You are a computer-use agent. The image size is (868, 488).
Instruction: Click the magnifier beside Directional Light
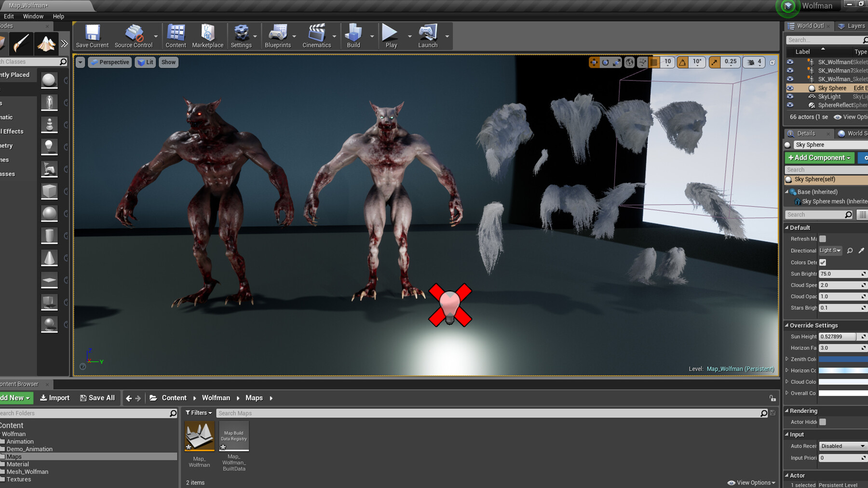(x=850, y=251)
